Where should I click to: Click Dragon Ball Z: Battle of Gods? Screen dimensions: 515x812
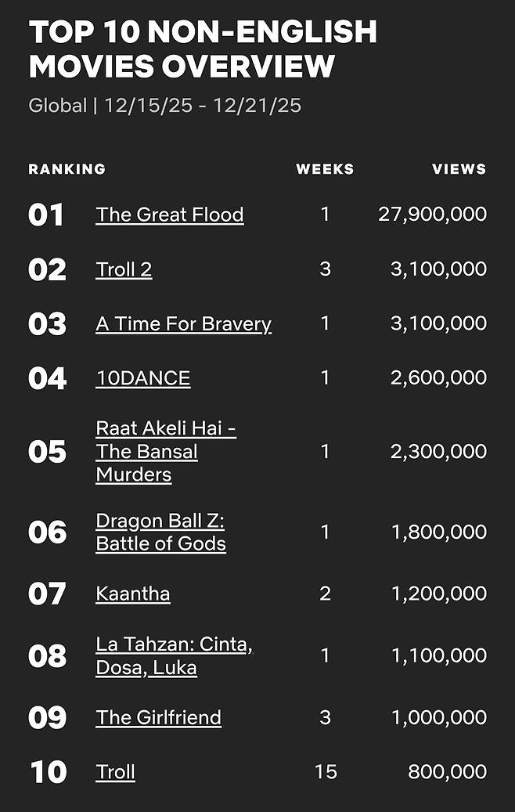pos(160,532)
